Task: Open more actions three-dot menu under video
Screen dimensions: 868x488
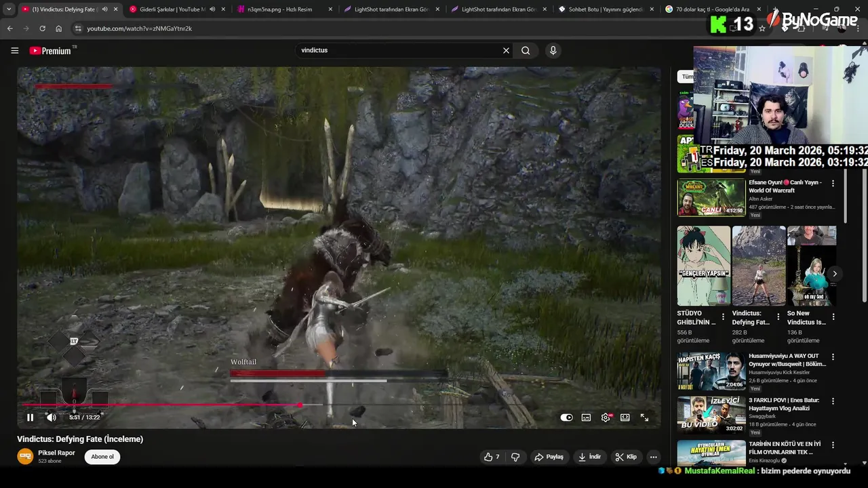Action: click(x=653, y=457)
